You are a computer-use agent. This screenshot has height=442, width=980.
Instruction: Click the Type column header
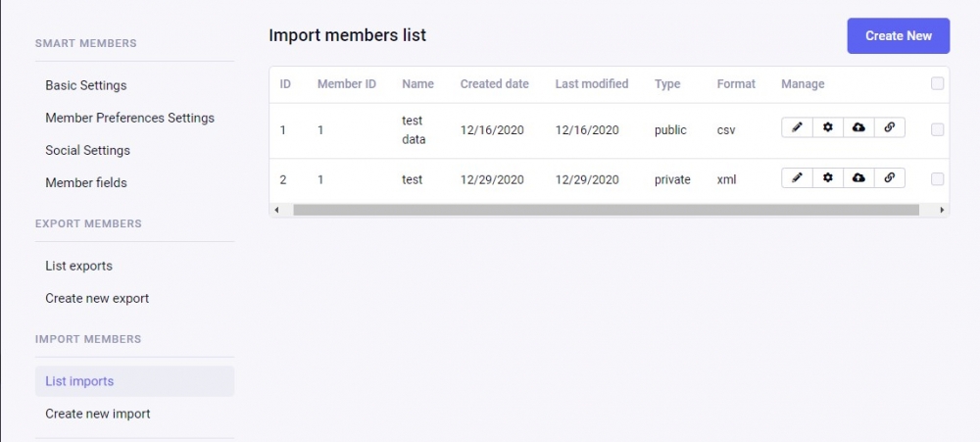tap(667, 83)
